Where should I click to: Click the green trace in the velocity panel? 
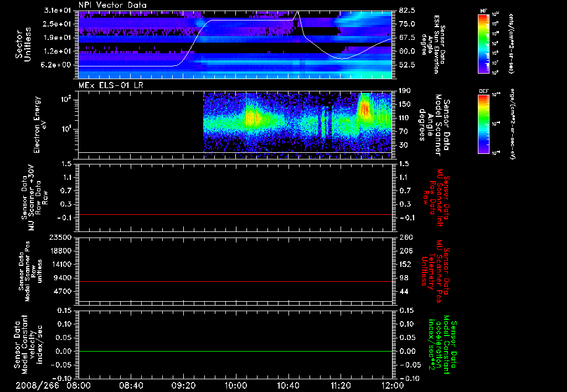click(x=235, y=351)
